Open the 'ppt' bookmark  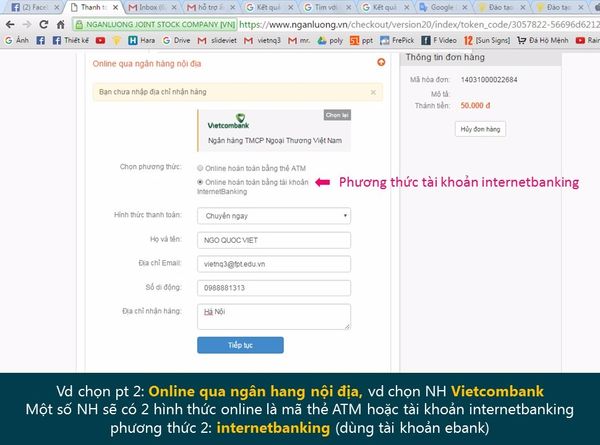point(361,40)
